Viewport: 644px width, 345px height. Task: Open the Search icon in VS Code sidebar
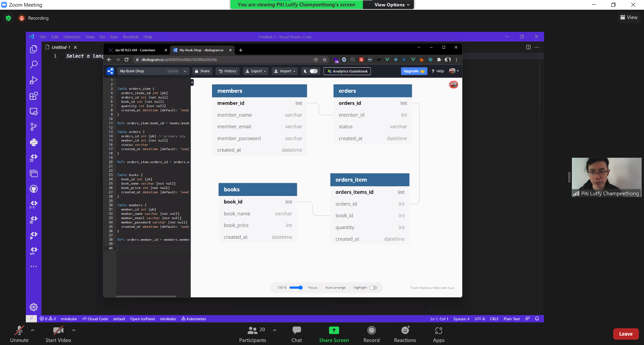34,64
